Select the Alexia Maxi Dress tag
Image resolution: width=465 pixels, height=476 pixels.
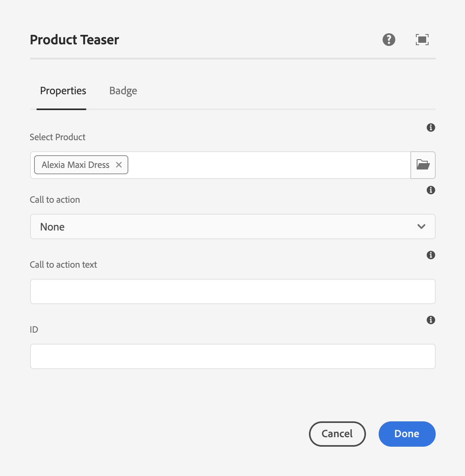[75, 165]
